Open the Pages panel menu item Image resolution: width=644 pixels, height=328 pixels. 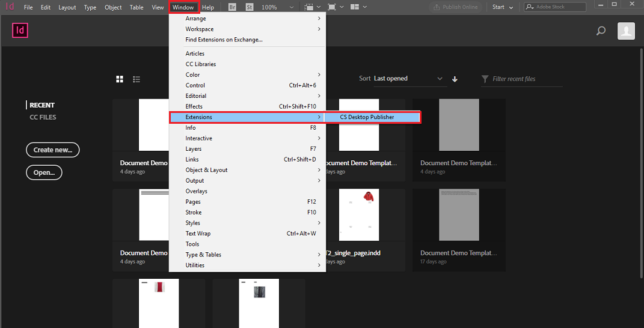click(247, 202)
